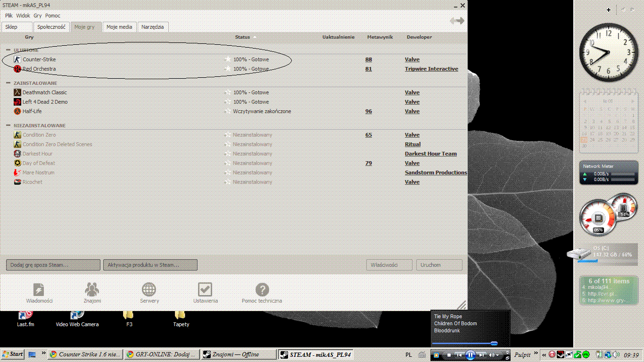
Task: Click the Właściwości button
Action: [x=389, y=265]
